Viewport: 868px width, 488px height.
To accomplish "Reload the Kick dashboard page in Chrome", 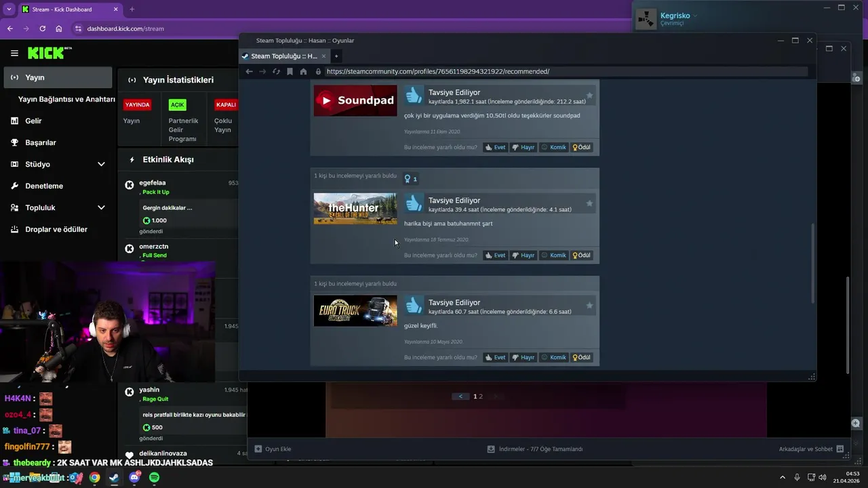I will tap(42, 28).
